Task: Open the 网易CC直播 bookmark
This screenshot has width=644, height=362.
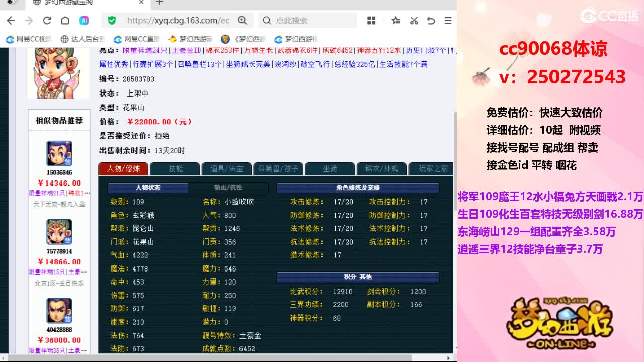Action: [x=137, y=39]
